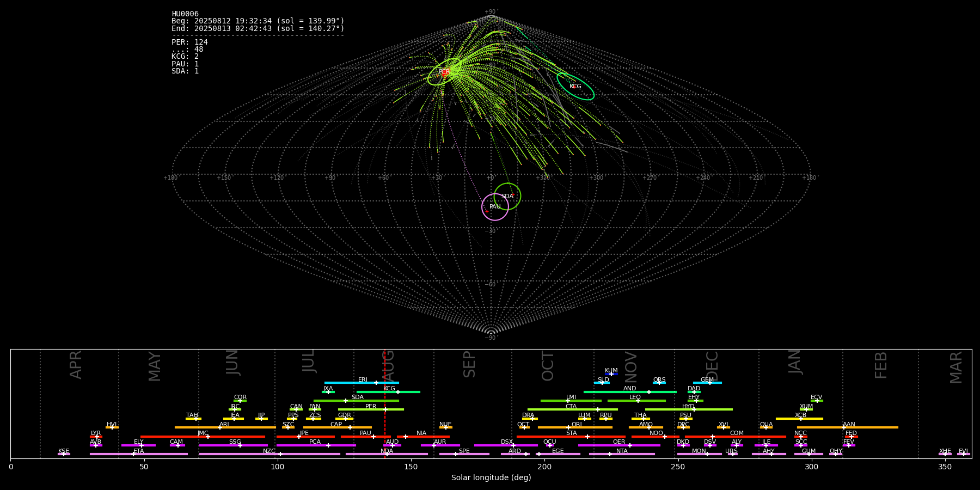The width and height of the screenshot is (980, 490).
Task: Click the COM shower bar in timeline
Action: [736, 437]
